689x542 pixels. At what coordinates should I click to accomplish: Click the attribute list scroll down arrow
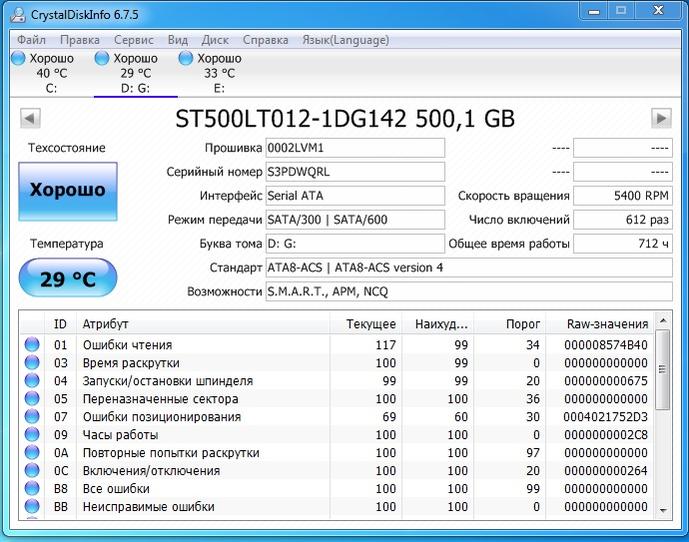(663, 510)
